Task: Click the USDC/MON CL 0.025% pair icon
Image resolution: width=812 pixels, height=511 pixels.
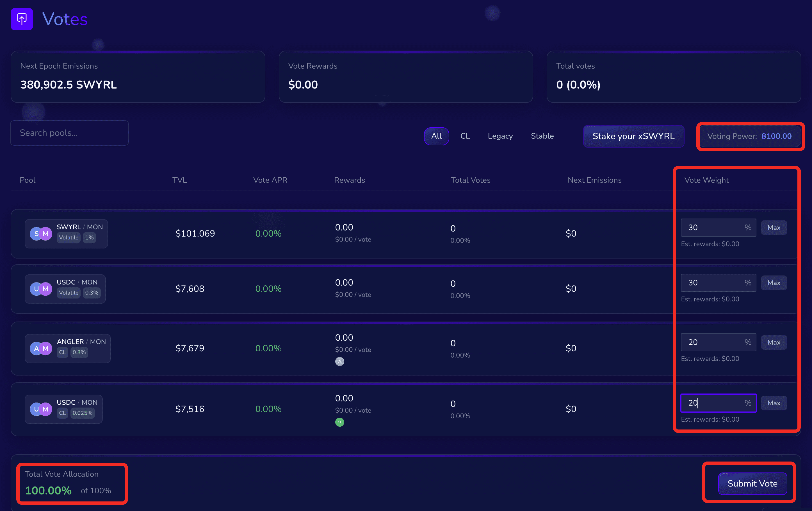Action: 41,409
